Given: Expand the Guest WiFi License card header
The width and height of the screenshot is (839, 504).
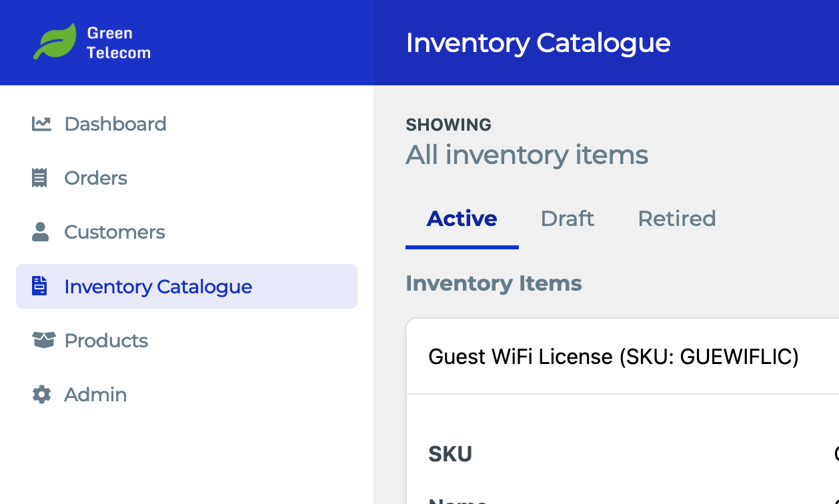Looking at the screenshot, I should 622,357.
